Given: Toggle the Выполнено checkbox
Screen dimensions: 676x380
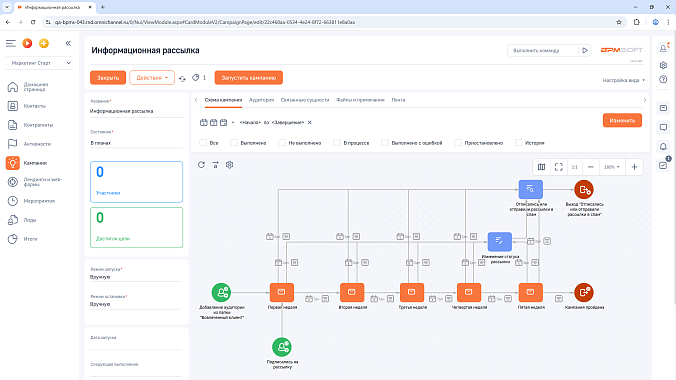Looking at the screenshot, I should pyautogui.click(x=234, y=143).
